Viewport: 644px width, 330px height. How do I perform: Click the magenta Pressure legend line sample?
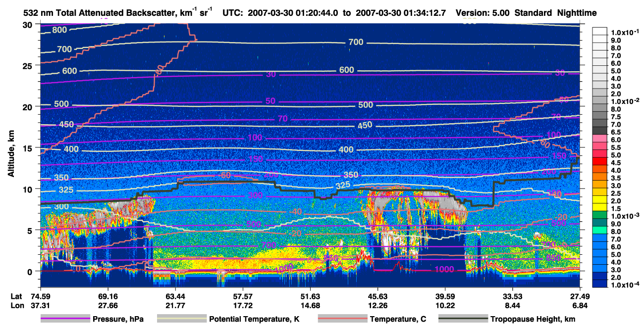coord(65,319)
